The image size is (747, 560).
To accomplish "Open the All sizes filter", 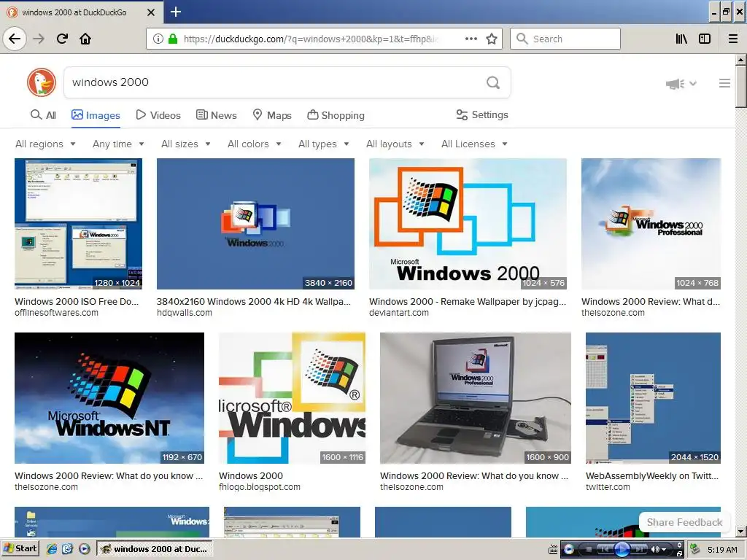I will pyautogui.click(x=186, y=144).
